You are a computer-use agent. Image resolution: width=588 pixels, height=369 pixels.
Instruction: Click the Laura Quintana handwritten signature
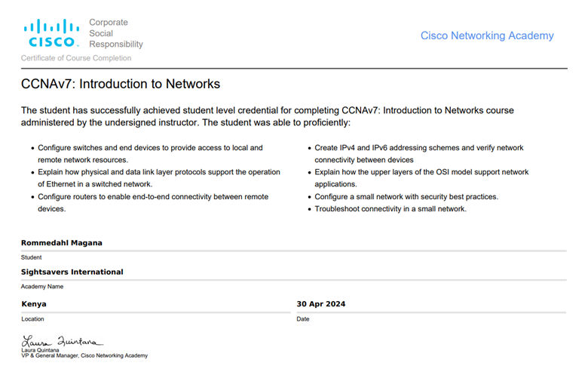tap(62, 341)
